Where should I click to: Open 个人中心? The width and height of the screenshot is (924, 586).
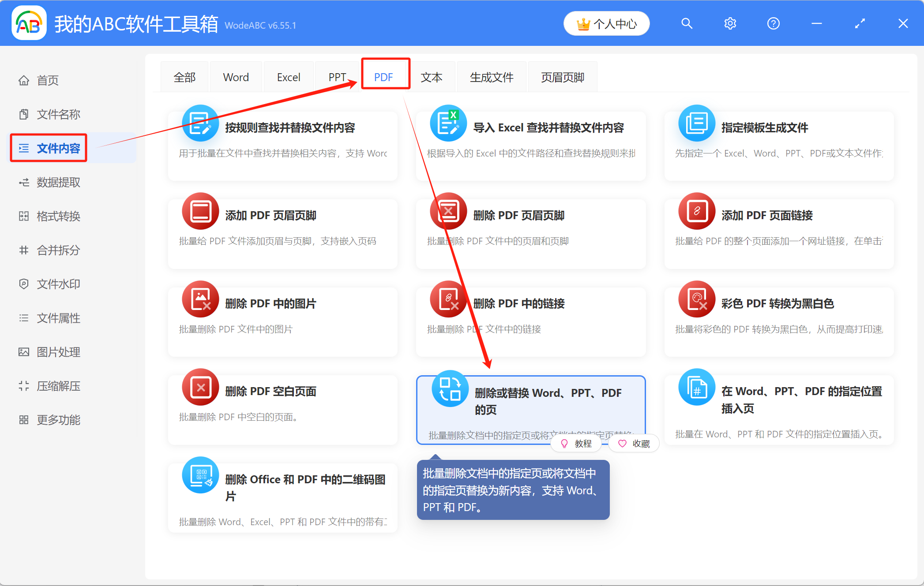tap(606, 23)
